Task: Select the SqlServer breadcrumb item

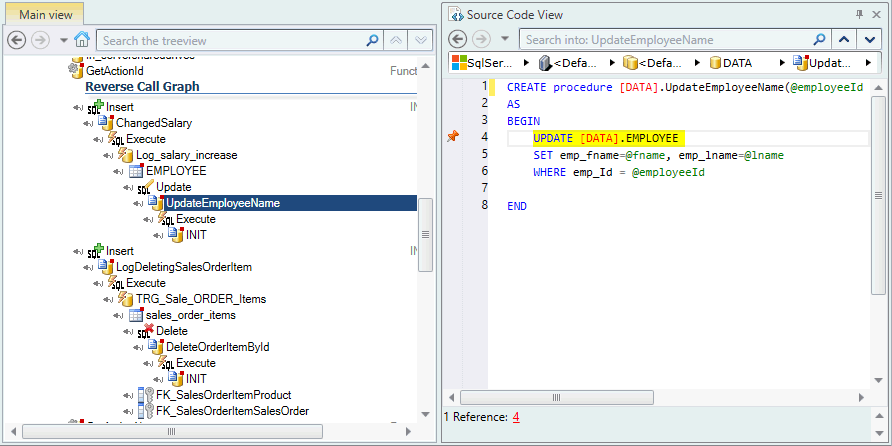Action: pyautogui.click(x=484, y=63)
